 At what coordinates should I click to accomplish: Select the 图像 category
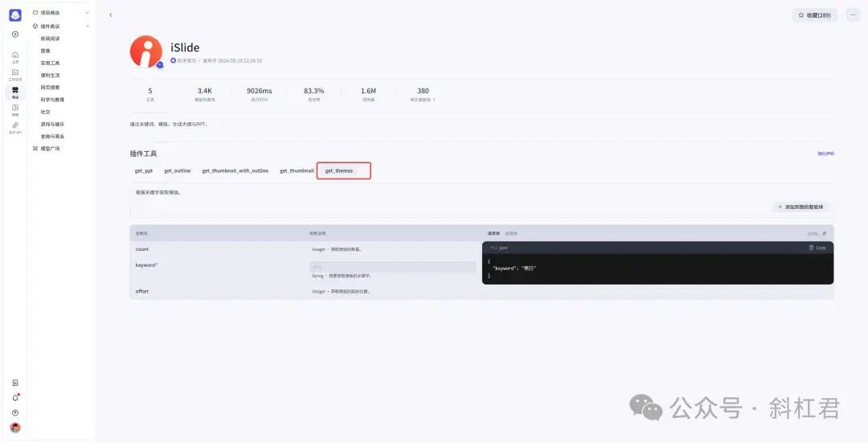coord(45,51)
